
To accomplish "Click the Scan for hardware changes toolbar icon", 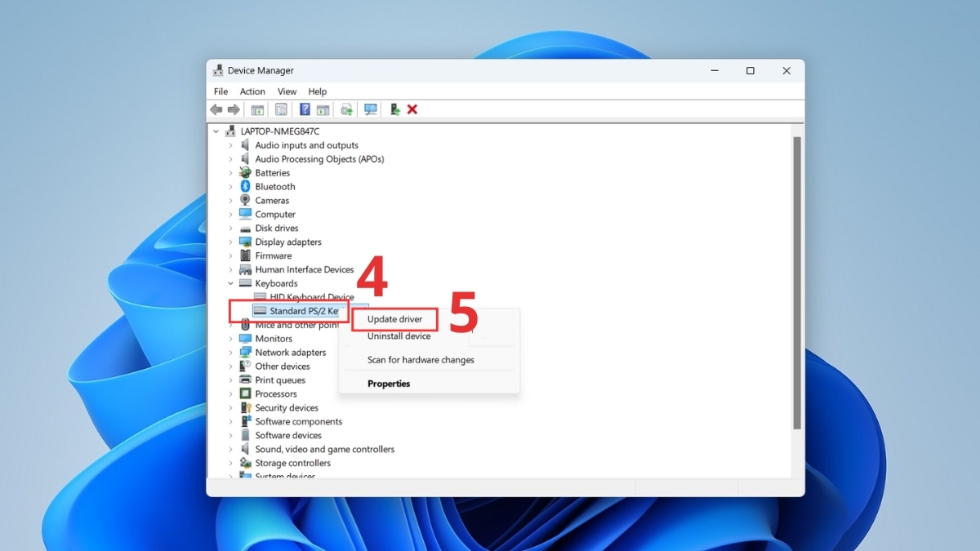I will (371, 109).
